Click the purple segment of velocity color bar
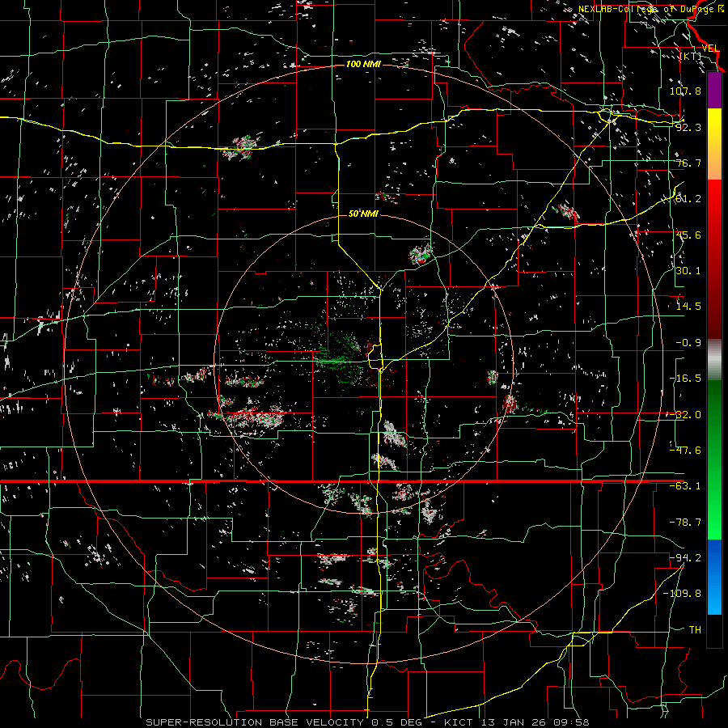 click(x=714, y=90)
